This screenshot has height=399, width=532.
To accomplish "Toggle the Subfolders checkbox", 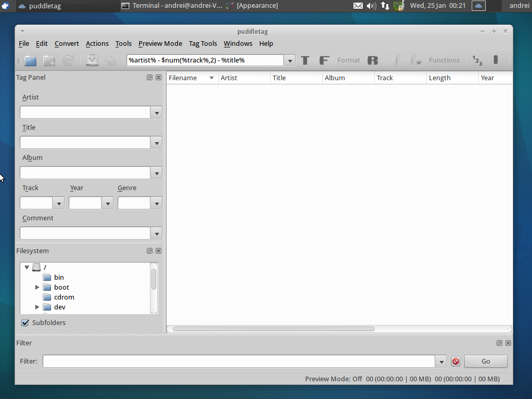I will [x=25, y=322].
